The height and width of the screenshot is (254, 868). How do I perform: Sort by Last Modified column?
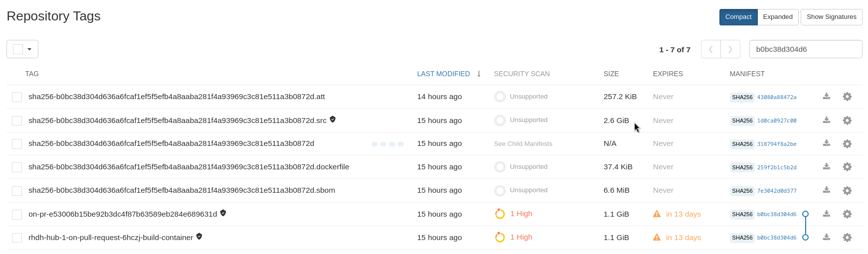click(x=443, y=74)
